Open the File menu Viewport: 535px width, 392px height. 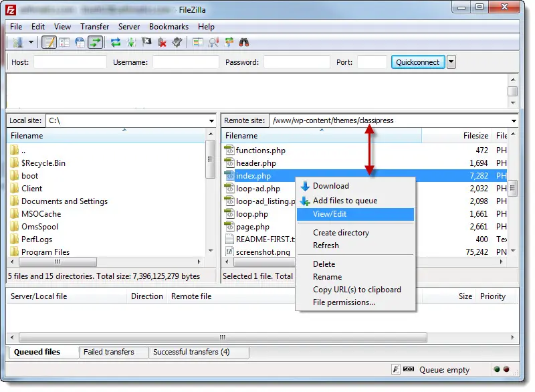(x=16, y=27)
